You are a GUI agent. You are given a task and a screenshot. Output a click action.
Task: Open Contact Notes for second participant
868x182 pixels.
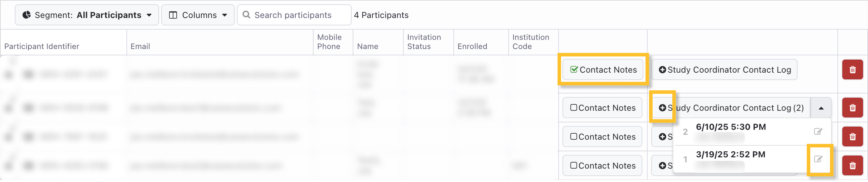pos(602,108)
